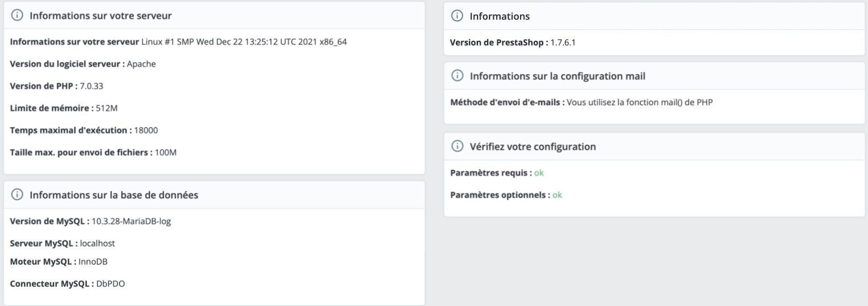Image resolution: width=868 pixels, height=306 pixels.
Task: Click 'Taille max. pour envoi de fichiers' 100M
Action: click(x=165, y=153)
